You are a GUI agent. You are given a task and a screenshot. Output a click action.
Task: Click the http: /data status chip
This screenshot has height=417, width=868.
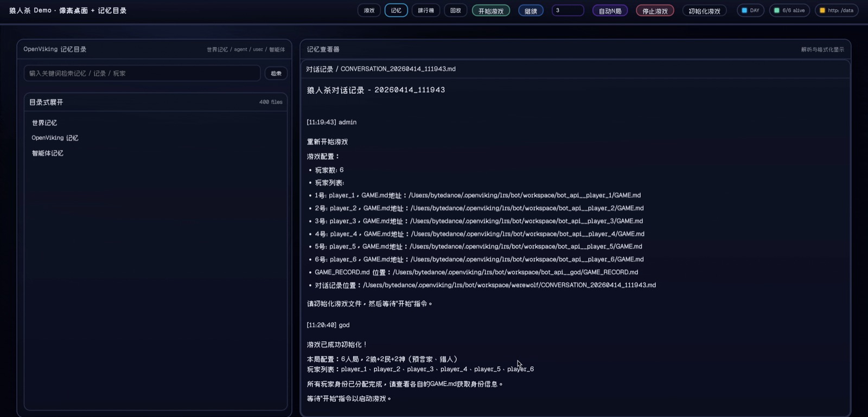pos(837,10)
